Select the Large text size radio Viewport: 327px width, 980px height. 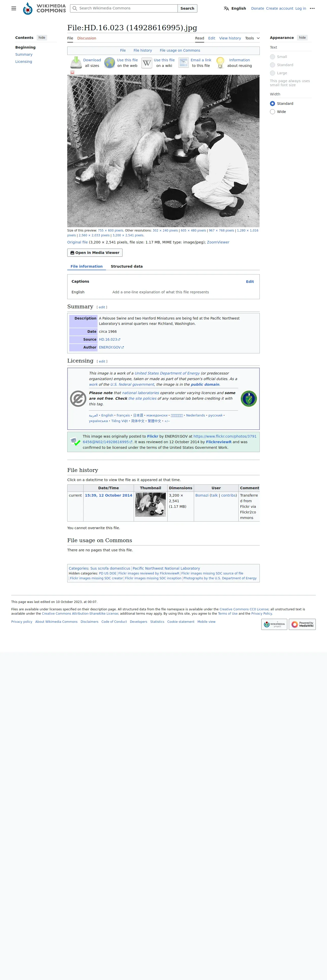[272, 73]
